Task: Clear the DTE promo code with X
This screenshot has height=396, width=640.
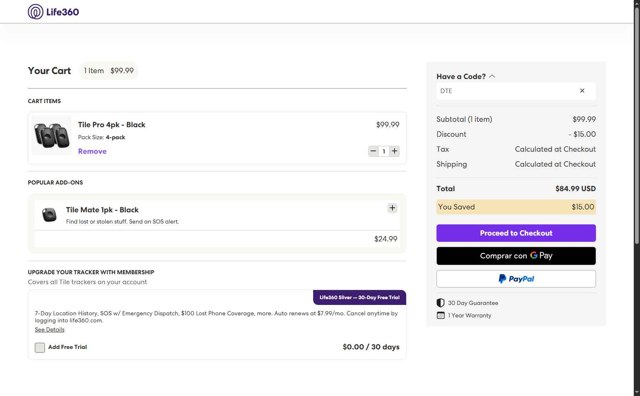Action: coord(582,91)
